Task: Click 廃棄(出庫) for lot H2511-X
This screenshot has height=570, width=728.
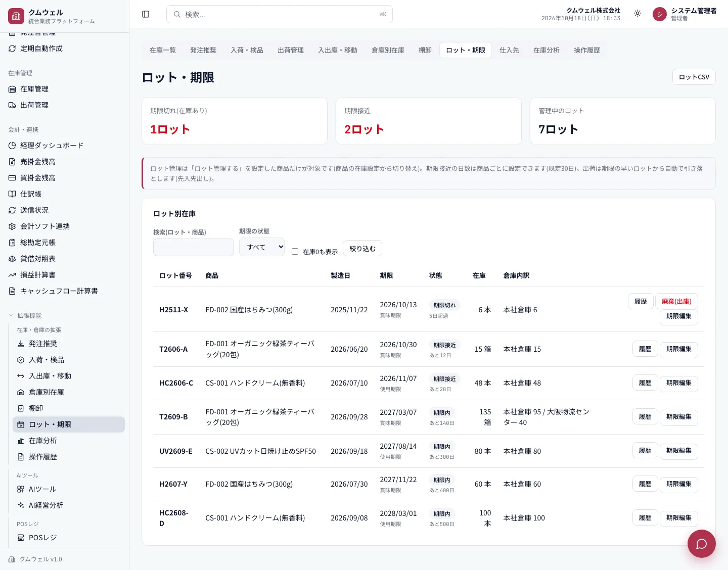Action: [676, 301]
